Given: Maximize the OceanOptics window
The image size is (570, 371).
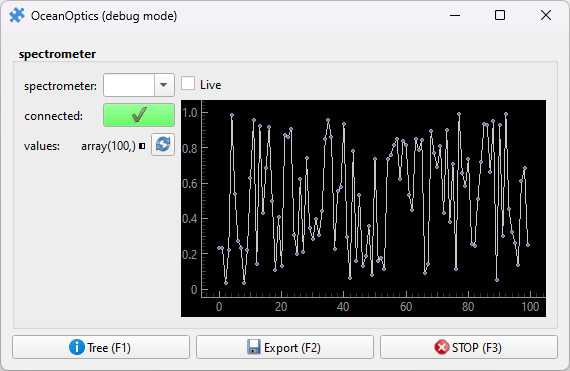Looking at the screenshot, I should click(500, 15).
